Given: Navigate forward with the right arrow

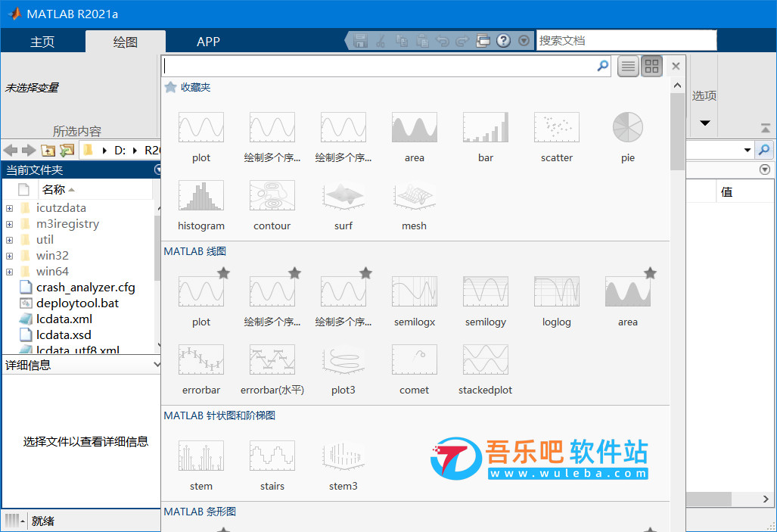Looking at the screenshot, I should pyautogui.click(x=29, y=151).
